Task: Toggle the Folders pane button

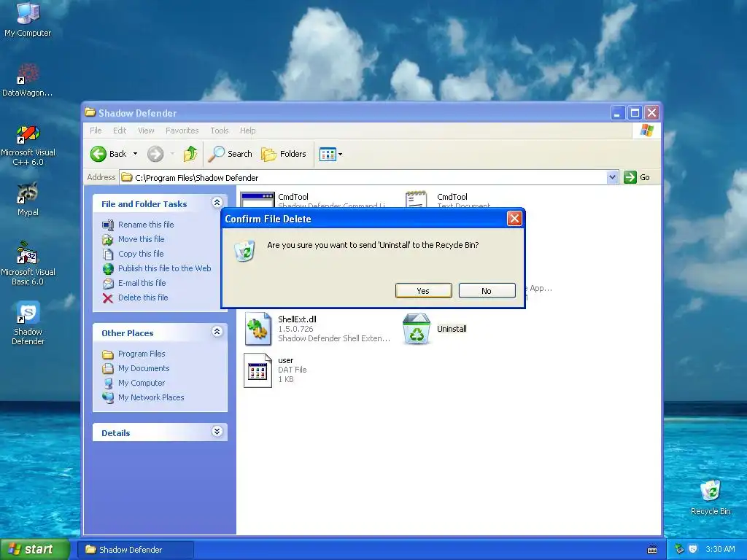Action: tap(284, 154)
